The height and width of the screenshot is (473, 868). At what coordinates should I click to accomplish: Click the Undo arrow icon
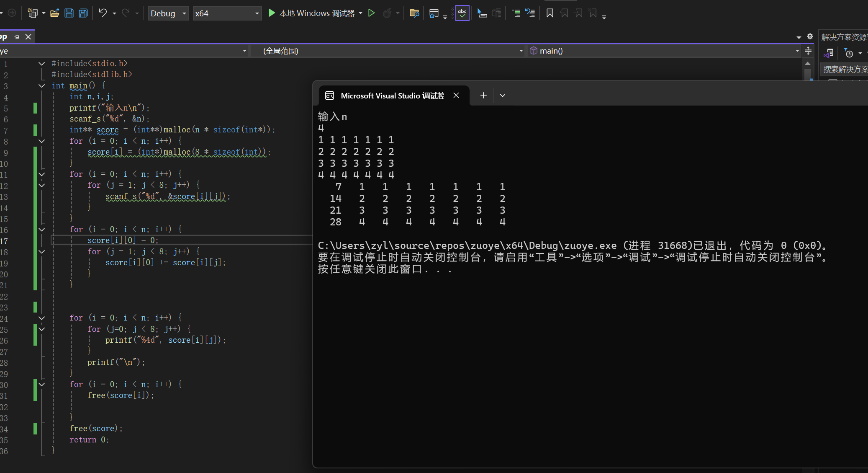coord(103,13)
